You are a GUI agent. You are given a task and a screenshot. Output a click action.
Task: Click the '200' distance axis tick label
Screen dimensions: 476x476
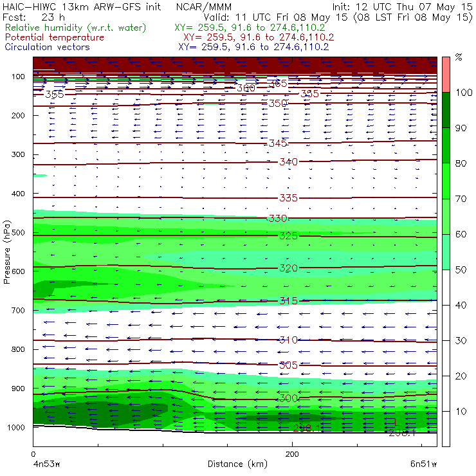tap(292, 454)
